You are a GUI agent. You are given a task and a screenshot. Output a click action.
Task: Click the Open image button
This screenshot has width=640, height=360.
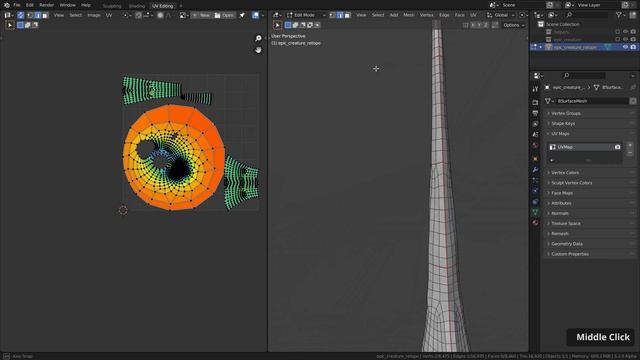[224, 15]
